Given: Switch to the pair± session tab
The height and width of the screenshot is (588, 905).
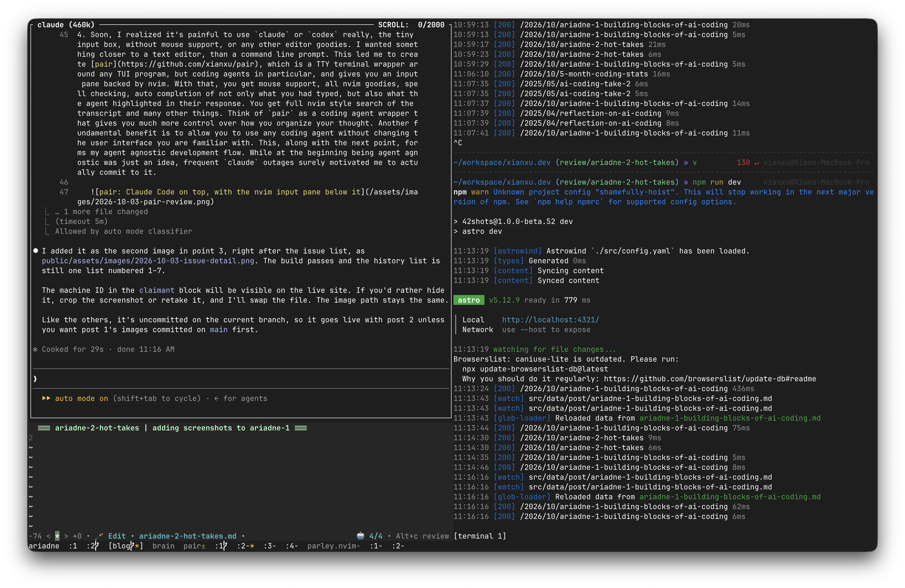Looking at the screenshot, I should coord(194,546).
